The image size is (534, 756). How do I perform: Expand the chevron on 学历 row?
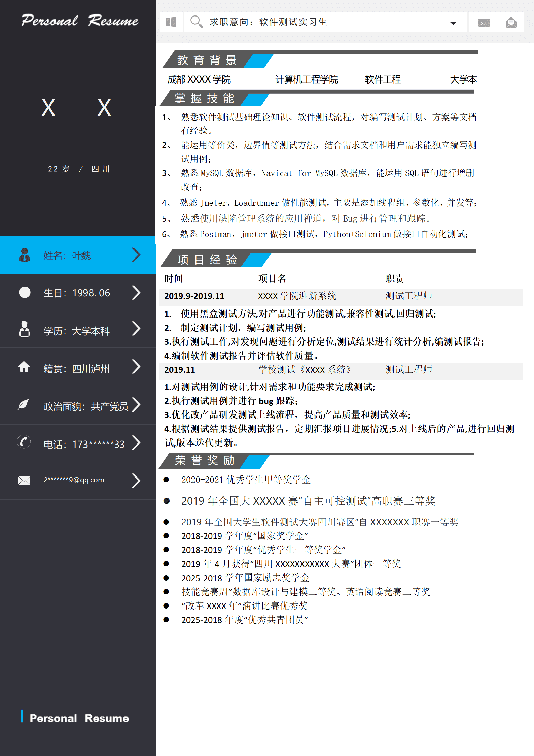(136, 329)
